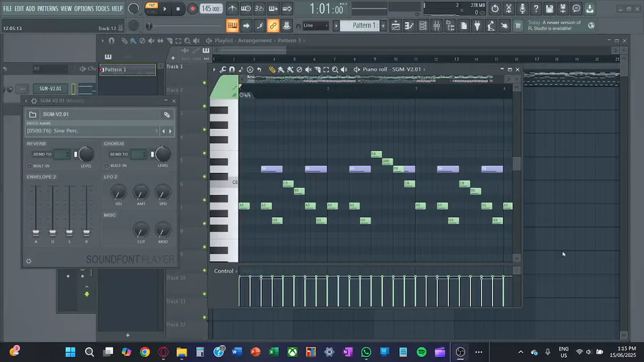Select the zoom tool in Piano roll
The image size is (644, 362).
(x=335, y=70)
